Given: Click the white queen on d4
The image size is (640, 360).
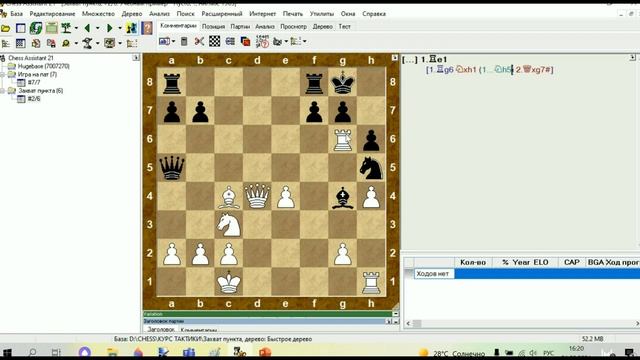Looking at the screenshot, I should coord(257,196).
